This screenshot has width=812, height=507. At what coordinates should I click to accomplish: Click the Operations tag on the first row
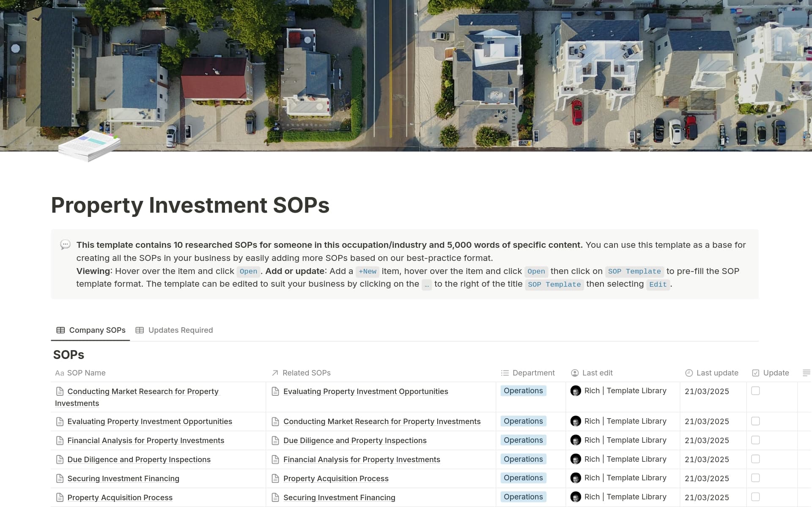523,391
